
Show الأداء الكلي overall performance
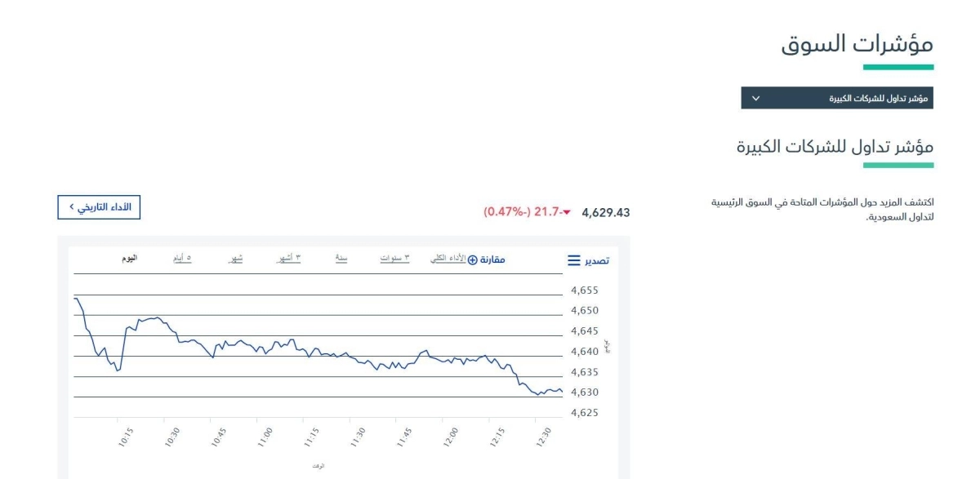click(448, 259)
